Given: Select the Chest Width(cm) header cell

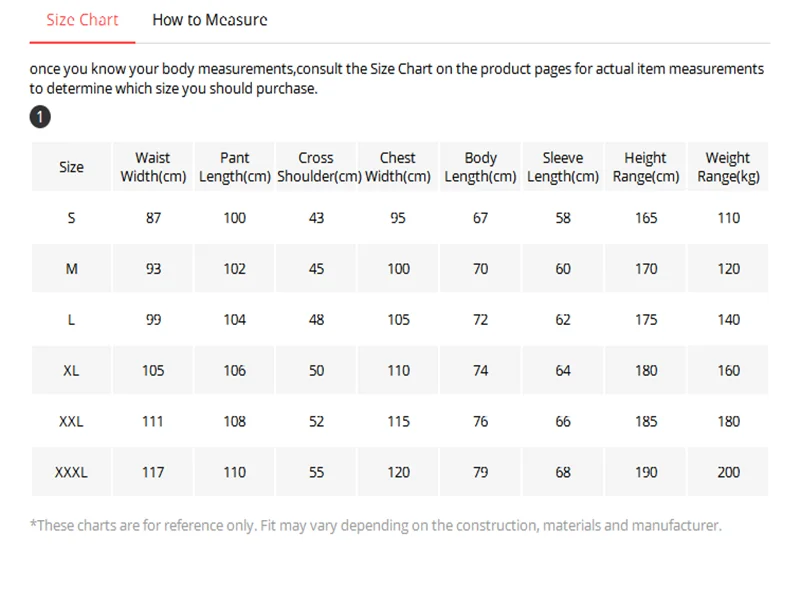Looking at the screenshot, I should coord(398,167).
